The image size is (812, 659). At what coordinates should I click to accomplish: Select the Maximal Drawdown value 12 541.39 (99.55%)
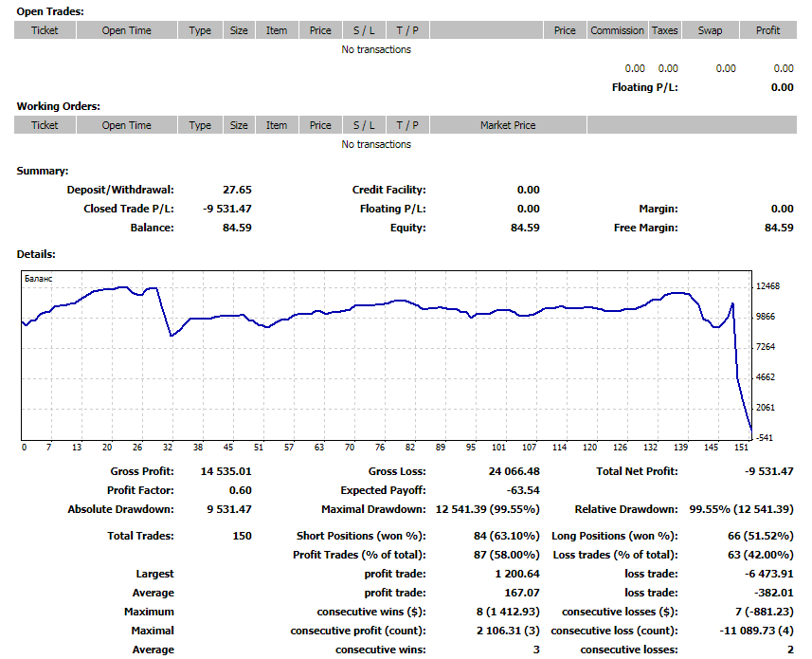pos(488,510)
